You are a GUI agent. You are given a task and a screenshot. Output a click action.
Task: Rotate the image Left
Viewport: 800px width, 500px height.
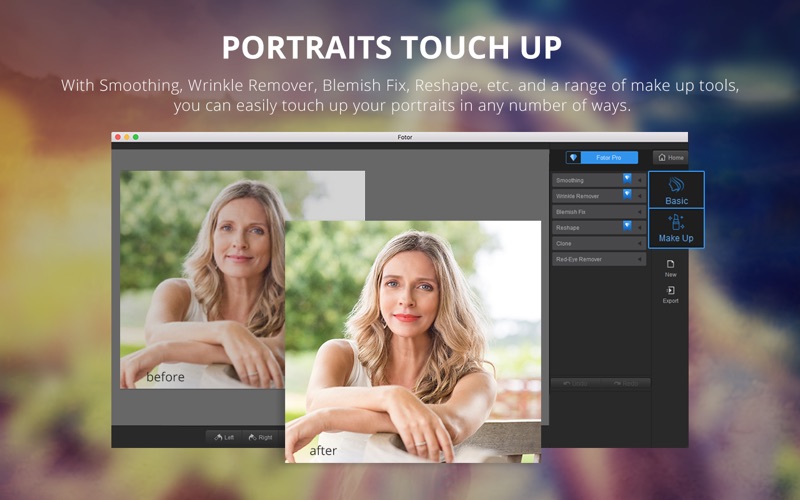(x=224, y=437)
